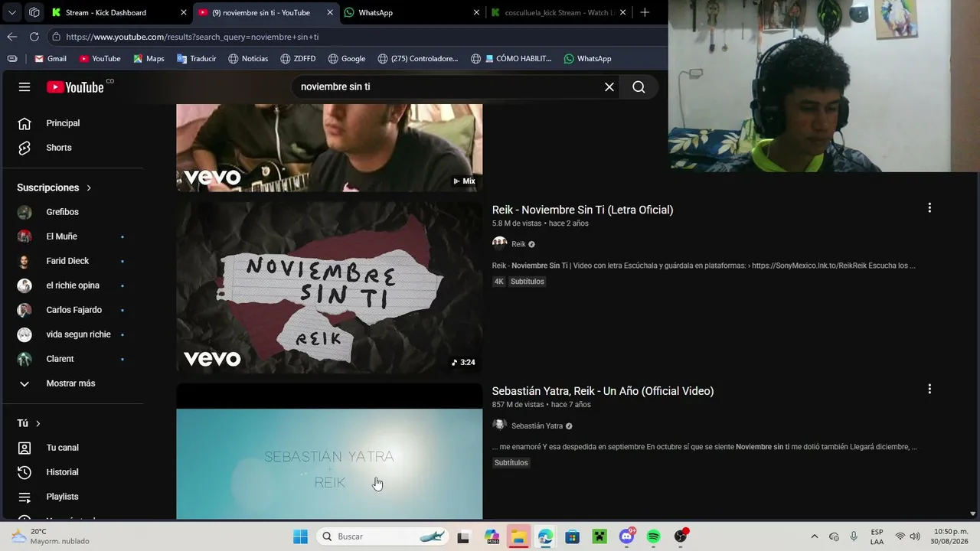This screenshot has height=551, width=980.
Task: Open Microsoft Store from the taskbar
Action: pyautogui.click(x=572, y=536)
